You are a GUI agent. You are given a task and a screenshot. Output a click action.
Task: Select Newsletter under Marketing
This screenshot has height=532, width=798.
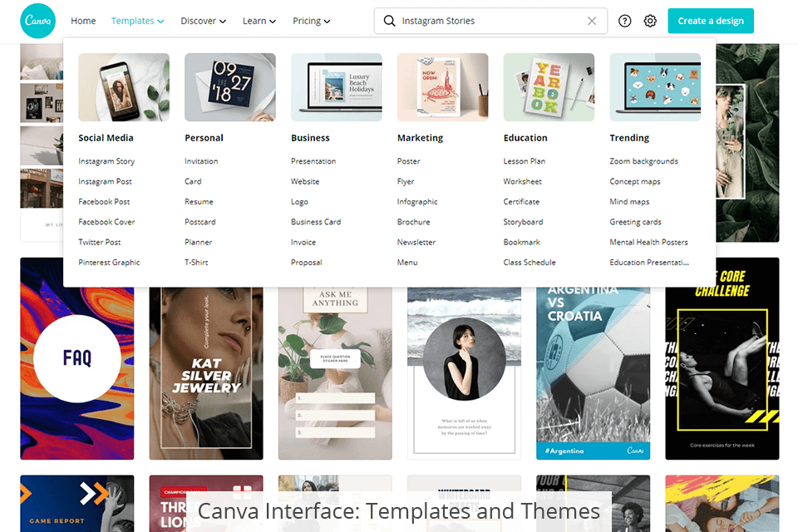pos(416,243)
